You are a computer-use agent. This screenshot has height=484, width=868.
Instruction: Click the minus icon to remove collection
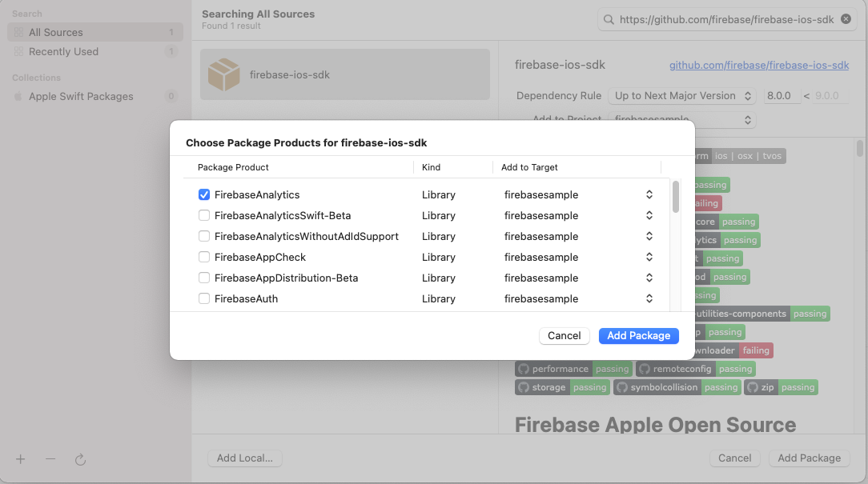pyautogui.click(x=50, y=459)
